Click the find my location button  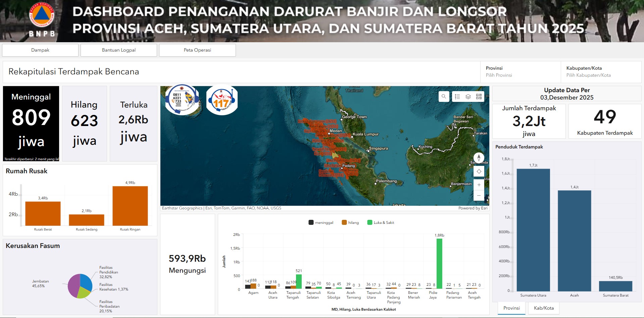(x=479, y=171)
